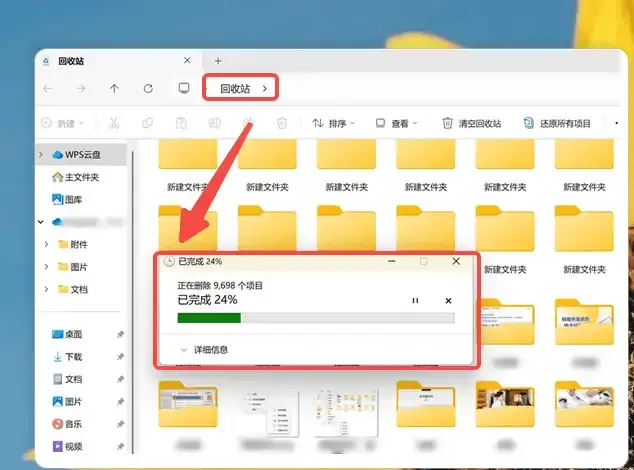Viewport: 634px width, 470px height.
Task: Collapse the blurred cloud account node
Action: click(41, 222)
